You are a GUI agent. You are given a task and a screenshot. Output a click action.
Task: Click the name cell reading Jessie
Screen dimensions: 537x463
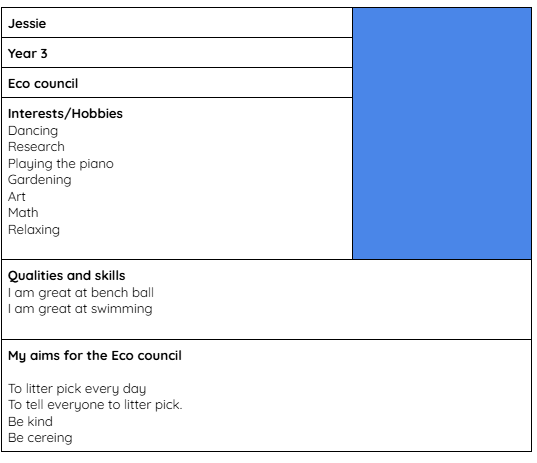(177, 23)
